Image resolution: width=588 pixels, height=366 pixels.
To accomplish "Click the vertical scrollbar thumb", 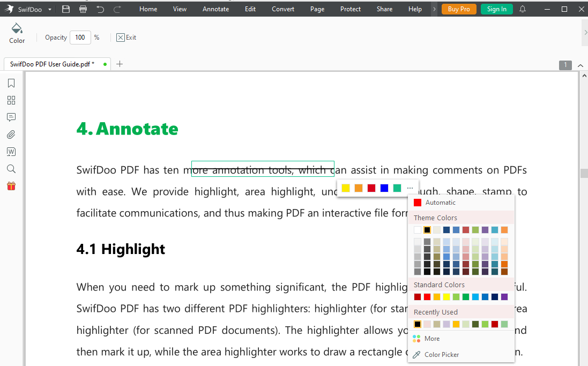I will pos(584,173).
